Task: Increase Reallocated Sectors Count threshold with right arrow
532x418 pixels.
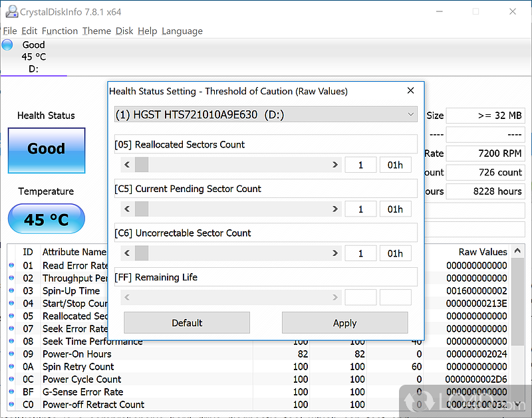Action: 335,165
